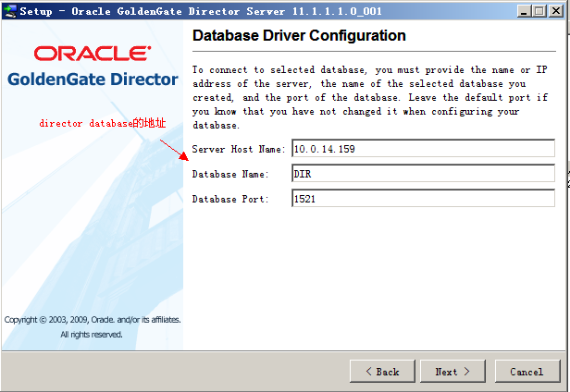570x392 pixels.
Task: Select the Database Name input field
Action: click(x=423, y=173)
